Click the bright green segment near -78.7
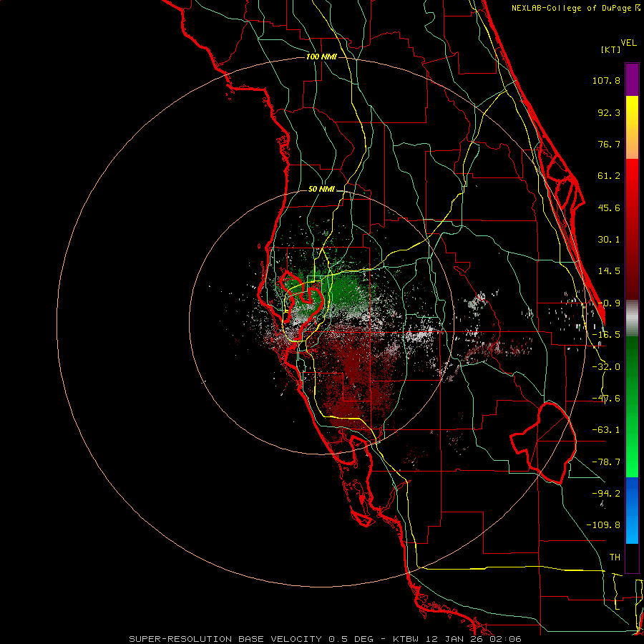 coord(632,462)
